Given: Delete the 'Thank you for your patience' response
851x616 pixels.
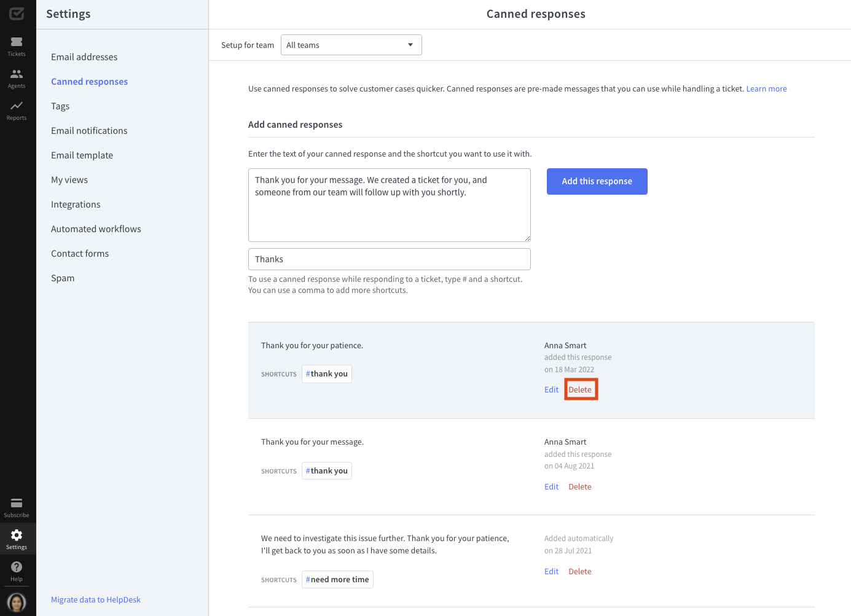Looking at the screenshot, I should pyautogui.click(x=580, y=390).
